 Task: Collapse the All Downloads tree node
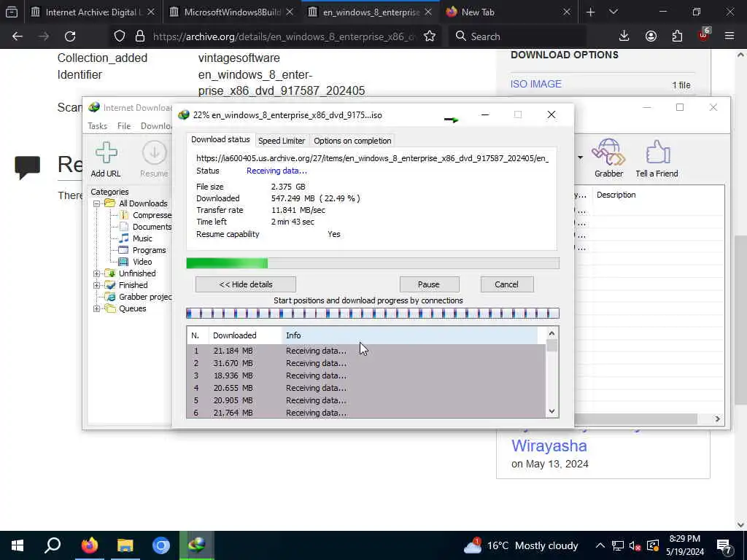[96, 203]
